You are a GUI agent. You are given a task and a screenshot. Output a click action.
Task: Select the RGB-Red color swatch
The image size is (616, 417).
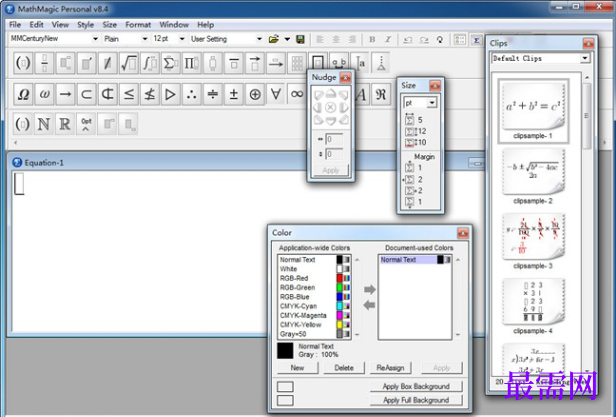pyautogui.click(x=345, y=278)
